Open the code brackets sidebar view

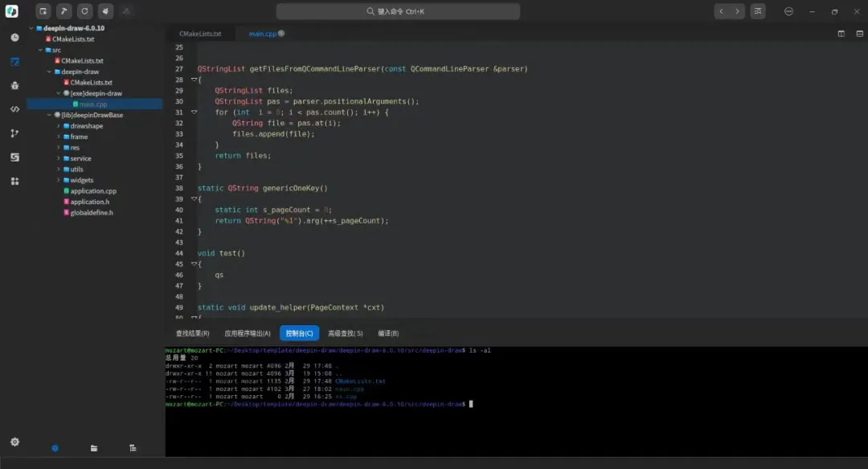(15, 109)
